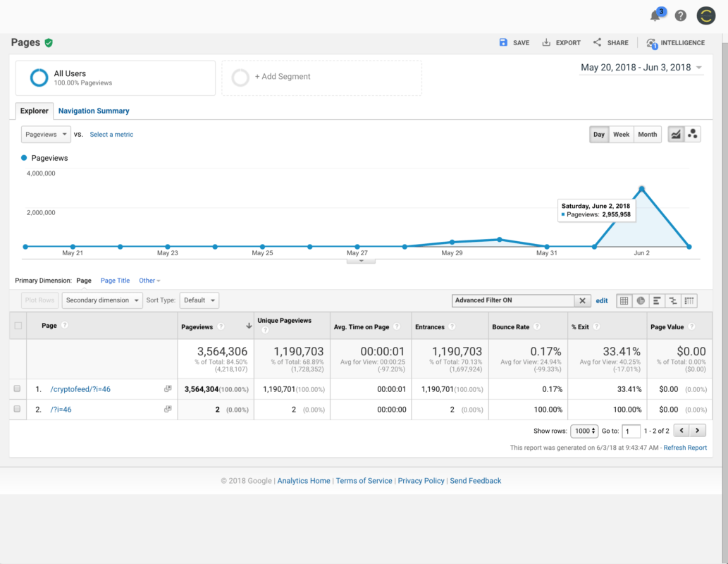
Task: Select Month granularity for the chart
Action: point(647,134)
